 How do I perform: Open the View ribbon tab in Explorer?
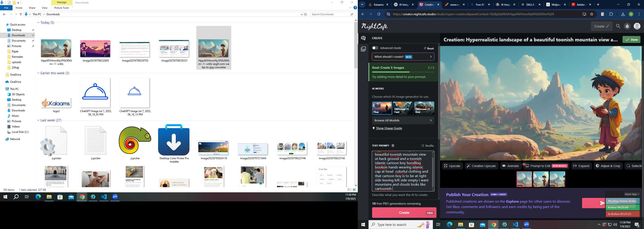(44, 8)
